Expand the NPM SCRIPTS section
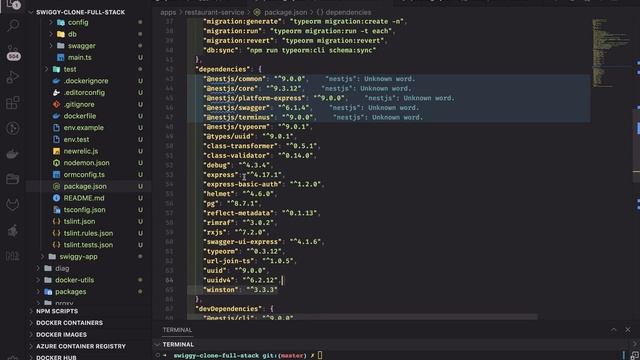This screenshot has height=360, width=640. [31, 311]
